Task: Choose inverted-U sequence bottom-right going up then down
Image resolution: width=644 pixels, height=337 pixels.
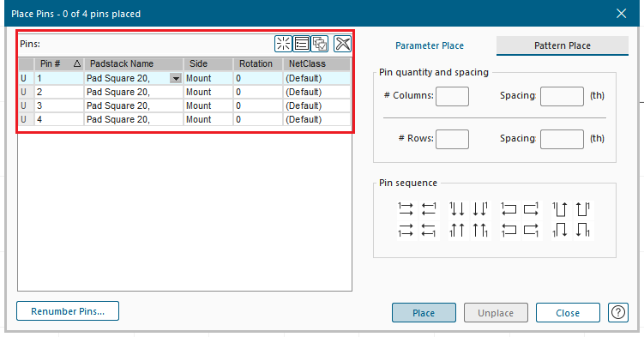Action: click(x=582, y=231)
